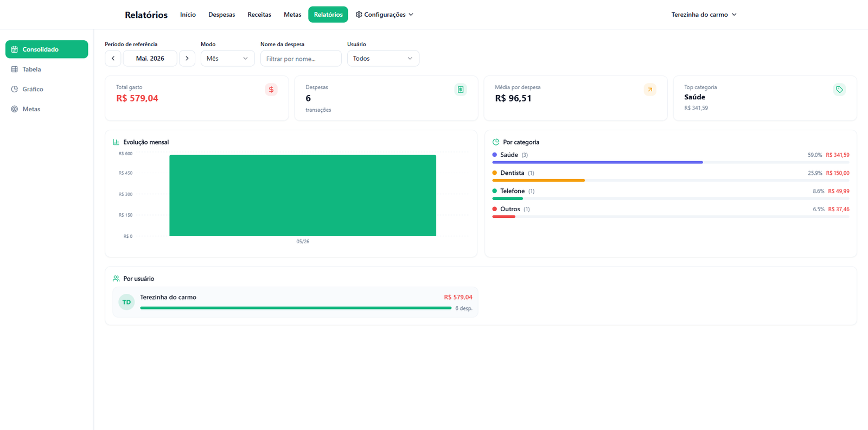Click the arrow icon in Média por despesa card
The image size is (868, 430).
[650, 90]
